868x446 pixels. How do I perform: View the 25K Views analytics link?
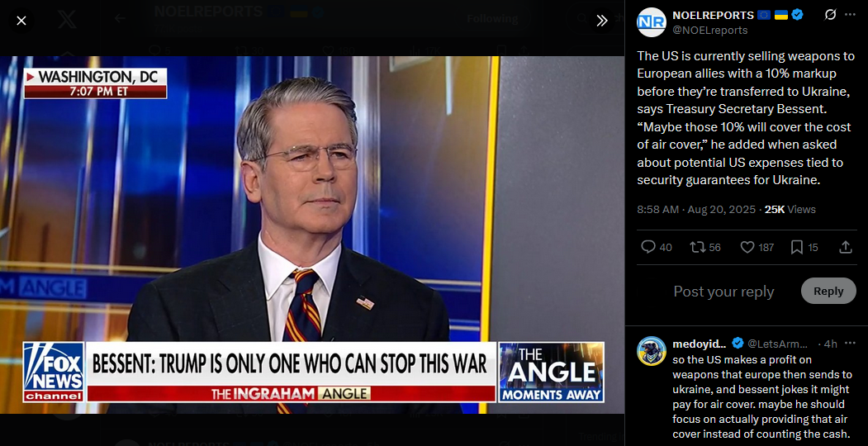(790, 210)
